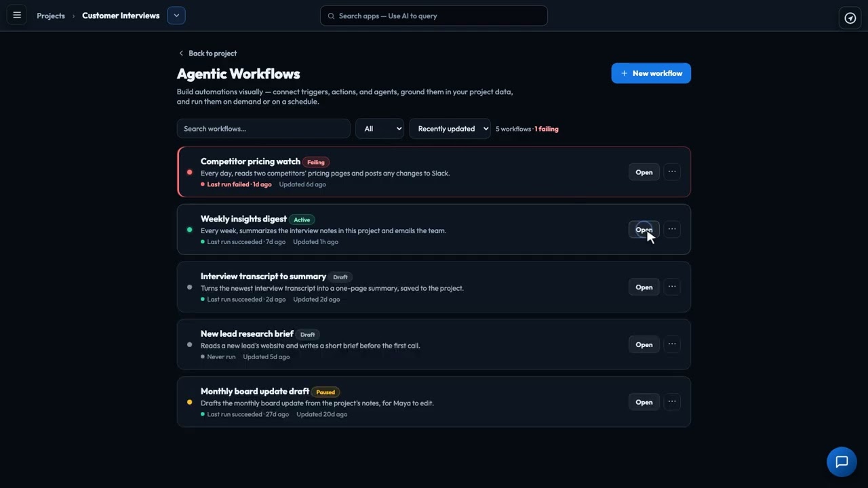Click "Updated 20d ago" text
Image resolution: width=868 pixels, height=488 pixels.
[x=321, y=414]
